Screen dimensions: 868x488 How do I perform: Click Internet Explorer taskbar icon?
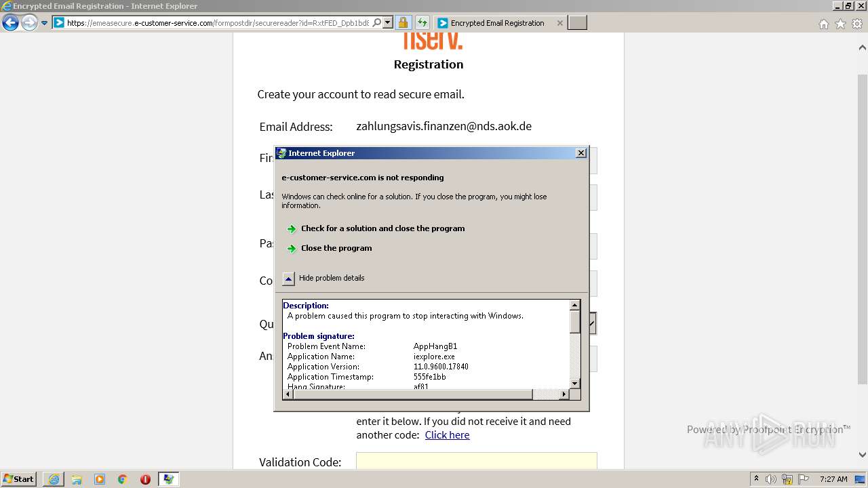coord(54,479)
